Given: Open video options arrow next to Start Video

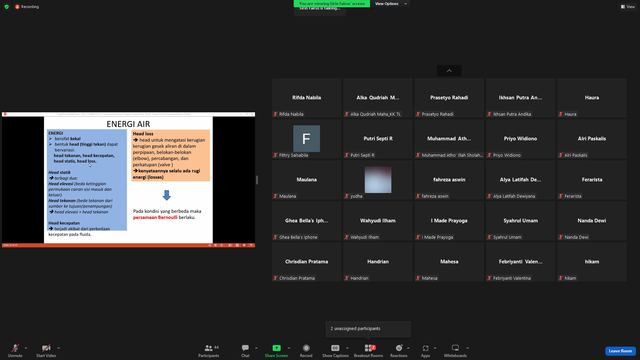Looking at the screenshot, I should [58, 348].
